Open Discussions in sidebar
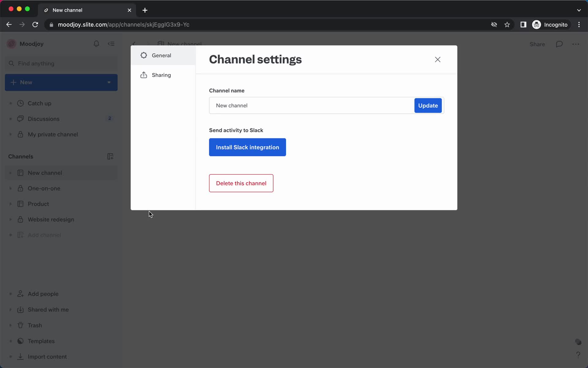This screenshot has height=368, width=588. pos(43,119)
